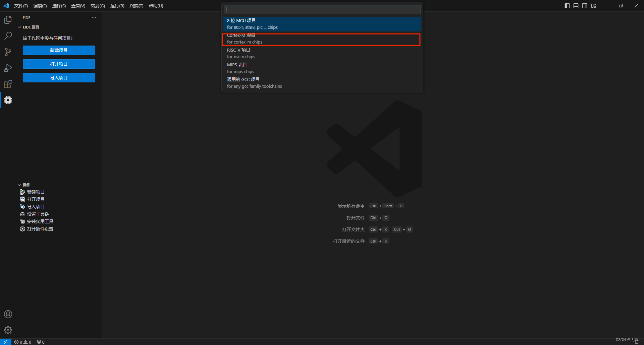Viewport: 644px width, 345px height.
Task: Click 新建项目 label in 操作 list
Action: pyautogui.click(x=36, y=192)
